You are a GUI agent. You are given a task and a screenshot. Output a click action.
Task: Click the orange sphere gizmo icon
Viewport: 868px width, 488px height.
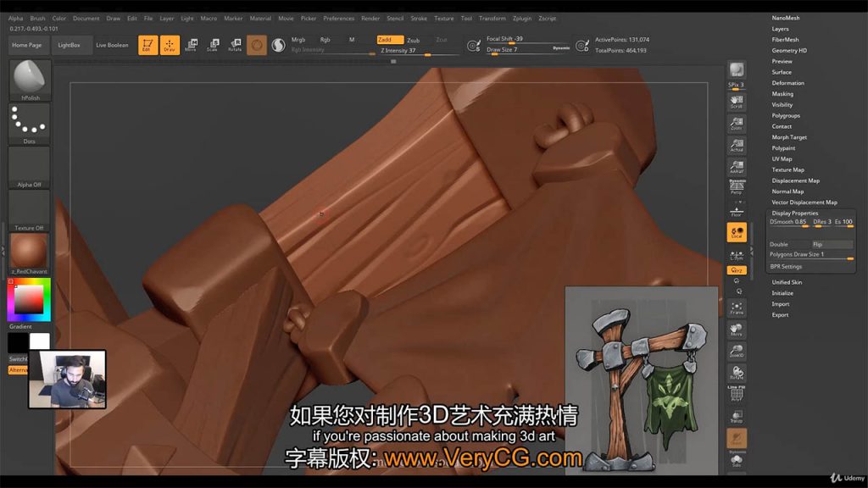click(x=257, y=45)
